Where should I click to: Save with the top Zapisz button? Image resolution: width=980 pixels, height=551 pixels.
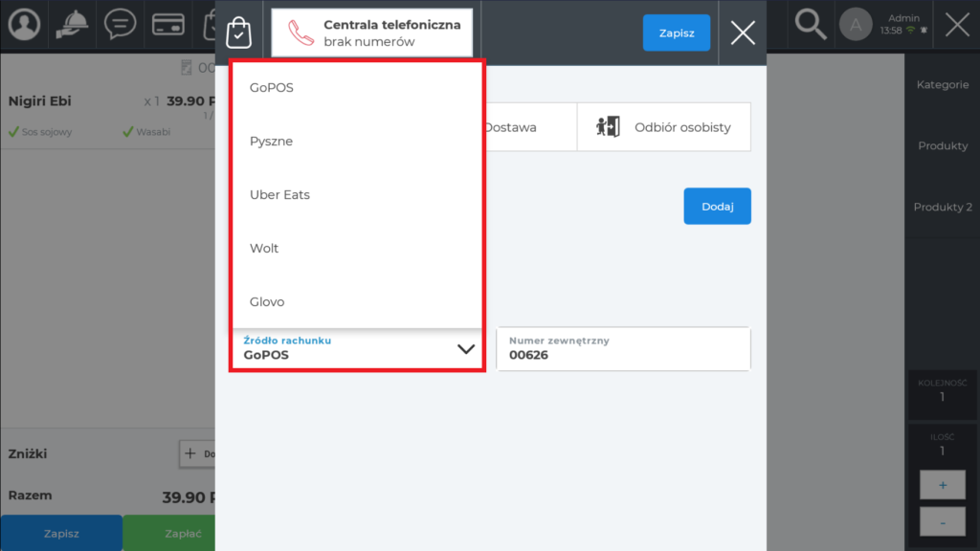coord(677,33)
